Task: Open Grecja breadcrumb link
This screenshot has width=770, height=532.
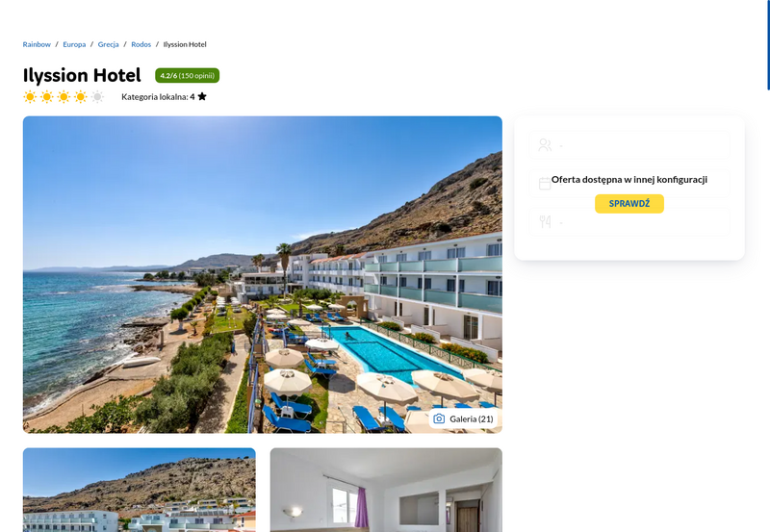Action: [108, 44]
